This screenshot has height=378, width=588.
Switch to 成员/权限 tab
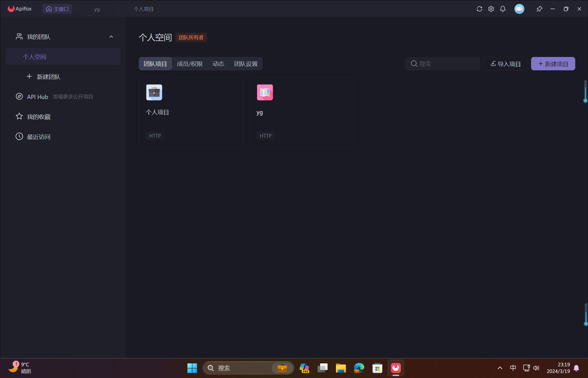click(x=190, y=64)
